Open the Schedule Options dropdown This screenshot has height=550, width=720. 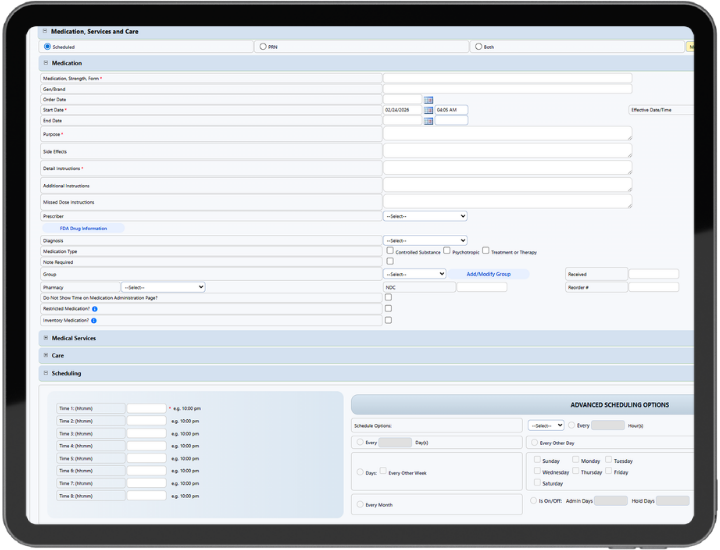point(546,426)
